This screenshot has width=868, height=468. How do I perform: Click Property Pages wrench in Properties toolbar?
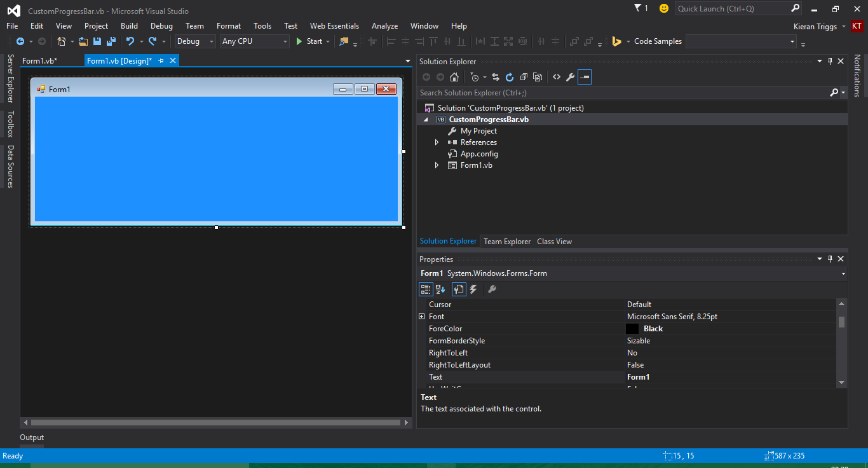click(x=491, y=289)
